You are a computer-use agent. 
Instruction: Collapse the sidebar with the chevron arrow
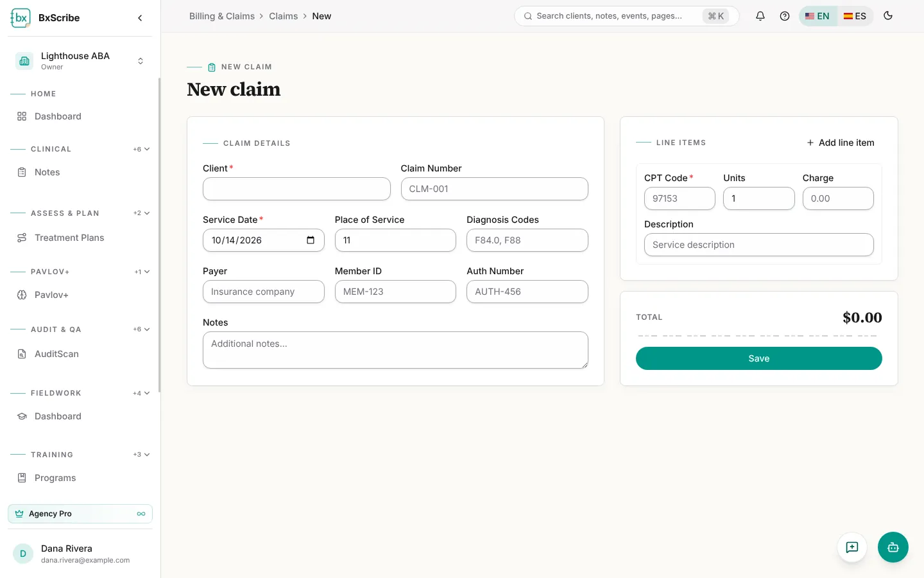click(x=140, y=18)
